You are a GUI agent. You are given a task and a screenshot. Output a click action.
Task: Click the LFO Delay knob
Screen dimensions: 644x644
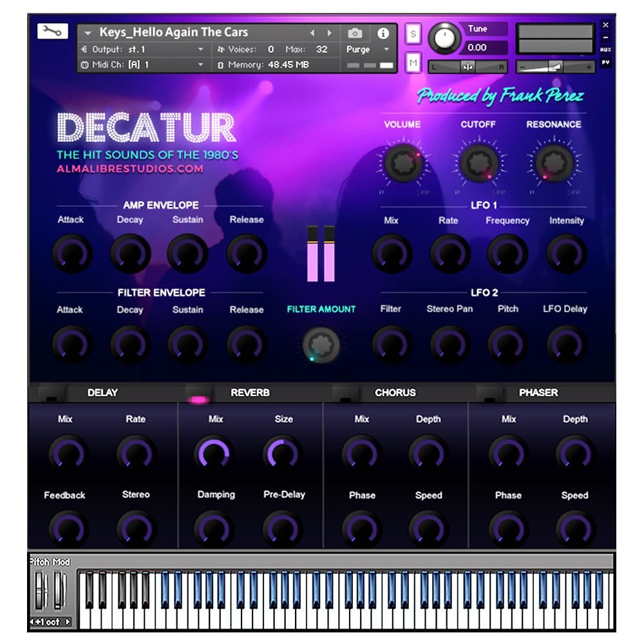click(x=567, y=344)
